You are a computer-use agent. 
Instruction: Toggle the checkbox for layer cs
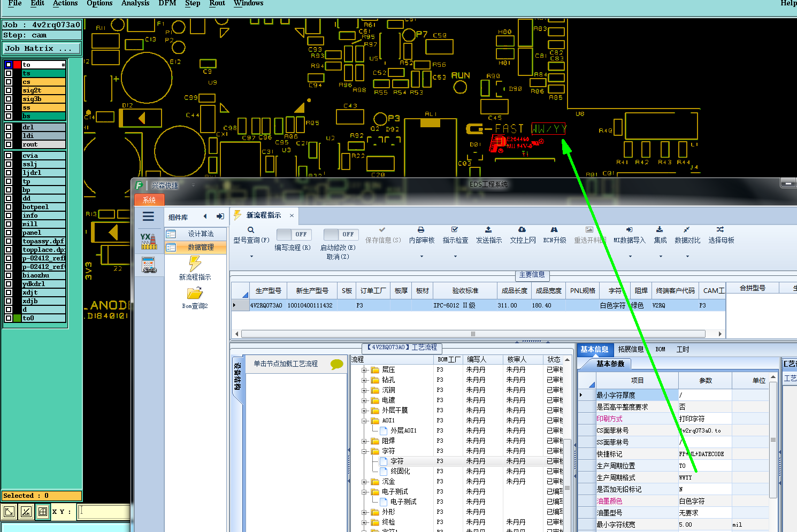[9, 82]
